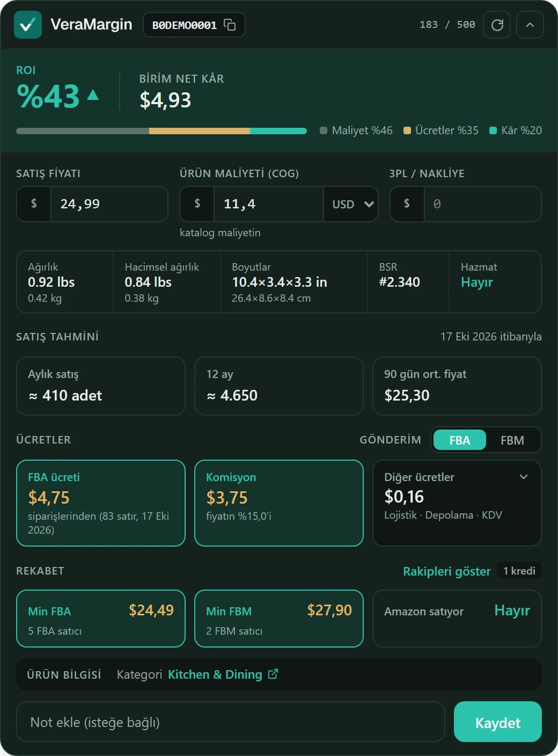The height and width of the screenshot is (756, 558).
Task: Collapse the panel with the chevron-up button
Action: (530, 25)
